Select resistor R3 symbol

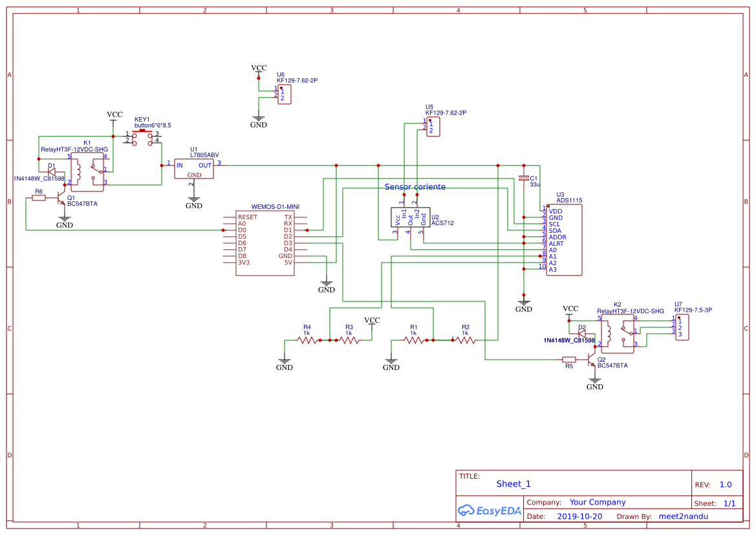349,340
